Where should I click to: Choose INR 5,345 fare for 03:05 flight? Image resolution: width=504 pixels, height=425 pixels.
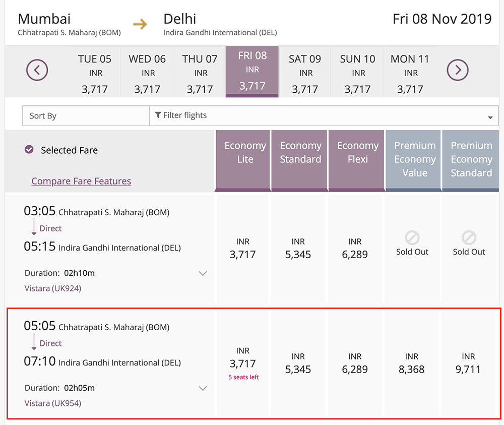pyautogui.click(x=298, y=249)
